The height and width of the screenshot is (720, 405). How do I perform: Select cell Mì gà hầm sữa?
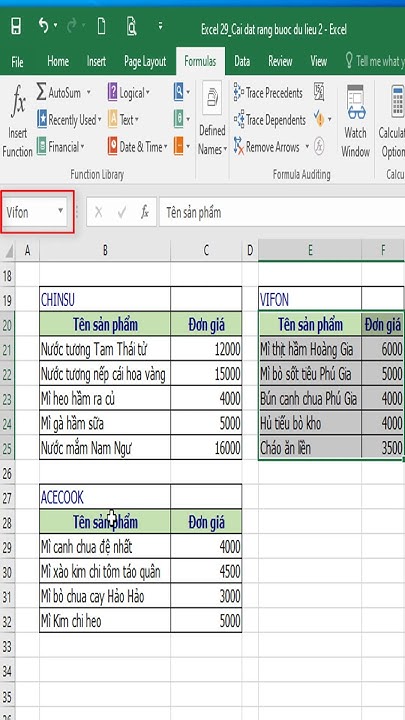[x=105, y=423]
